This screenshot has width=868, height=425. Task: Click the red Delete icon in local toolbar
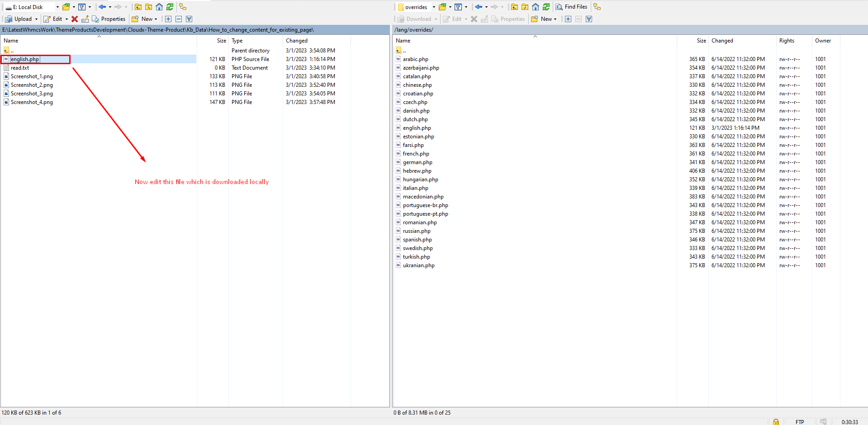[75, 19]
